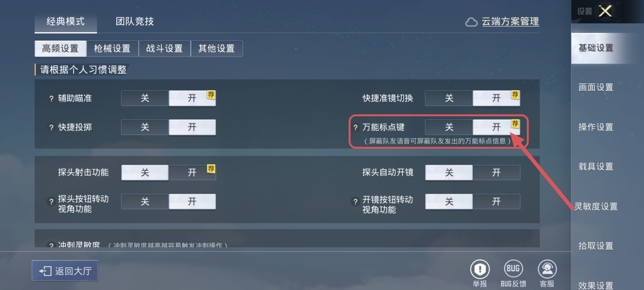Click the 返回大厅 button
This screenshot has height=290, width=644.
pos(65,270)
